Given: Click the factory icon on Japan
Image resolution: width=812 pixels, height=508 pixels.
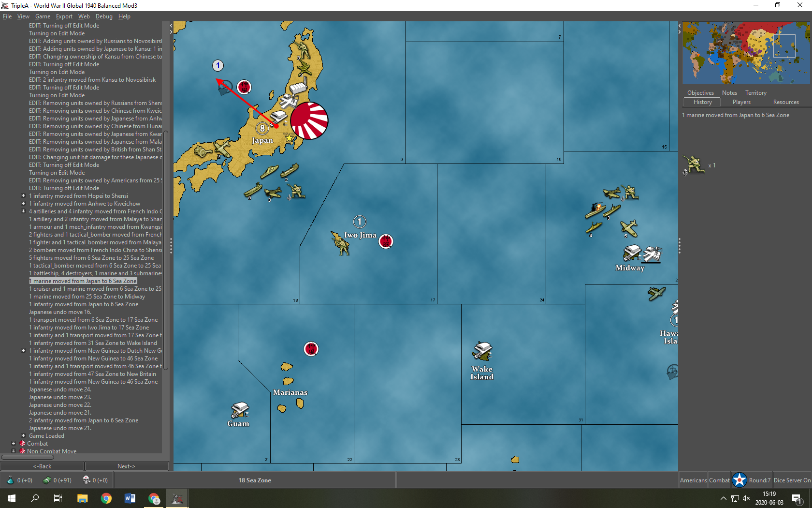Looking at the screenshot, I should click(298, 89).
